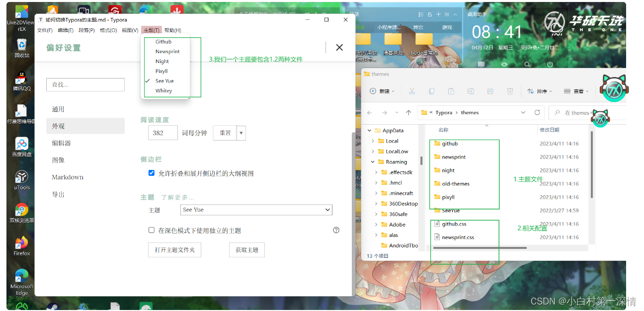Open Microsoft Edge desktop shortcut

tap(21, 282)
